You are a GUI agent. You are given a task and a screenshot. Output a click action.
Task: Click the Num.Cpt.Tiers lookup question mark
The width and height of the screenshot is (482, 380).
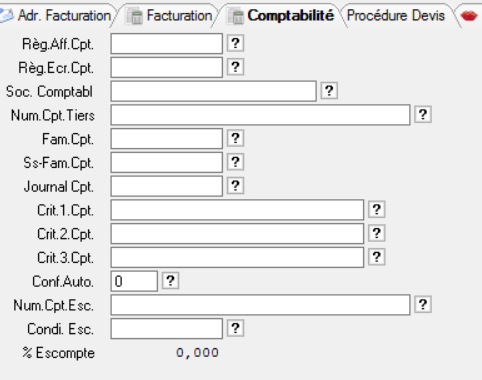pos(423,115)
